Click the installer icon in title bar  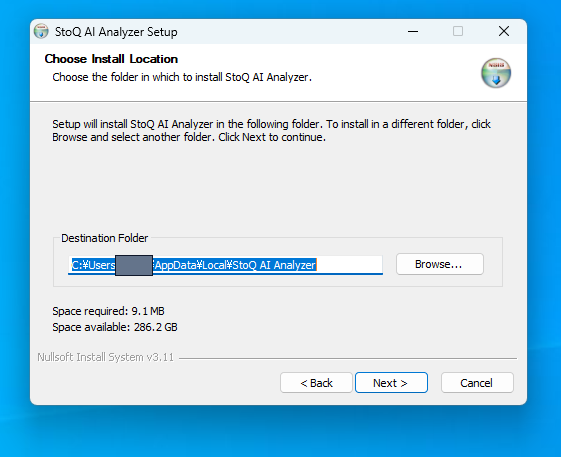[41, 31]
